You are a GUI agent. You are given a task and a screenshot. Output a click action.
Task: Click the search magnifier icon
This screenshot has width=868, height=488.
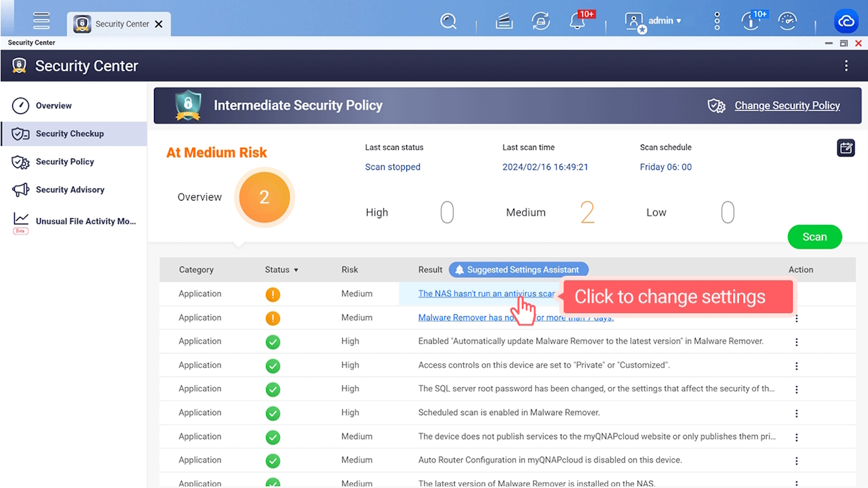coord(448,21)
